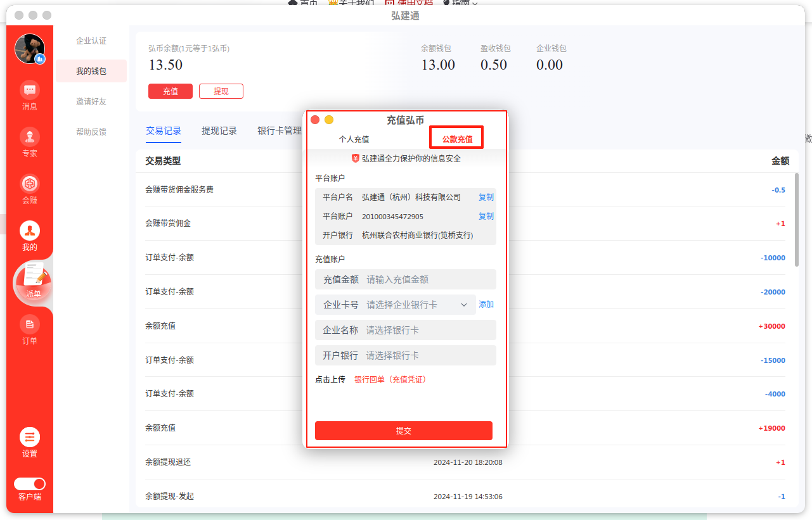Open the 提现记录 tab
This screenshot has width=812, height=520.
pyautogui.click(x=219, y=131)
